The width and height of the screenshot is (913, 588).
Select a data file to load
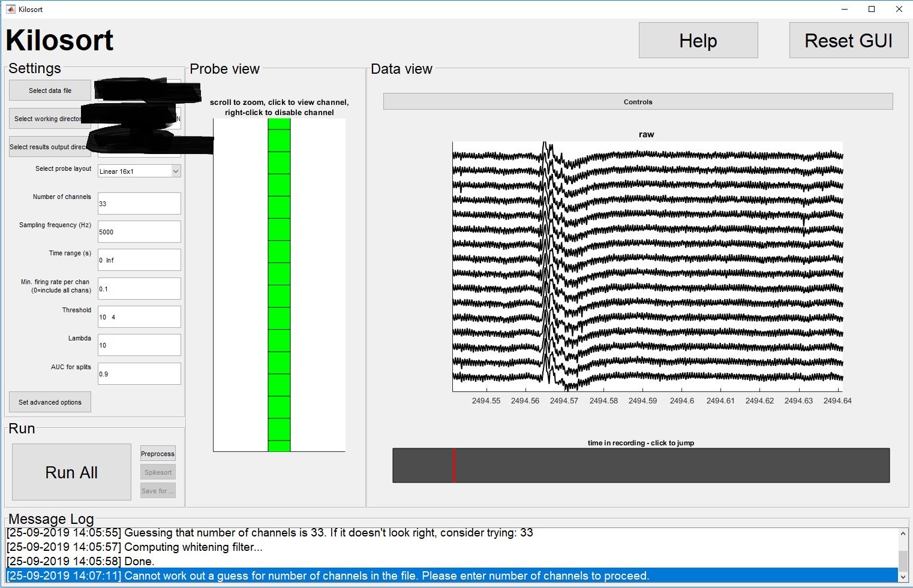pos(49,90)
